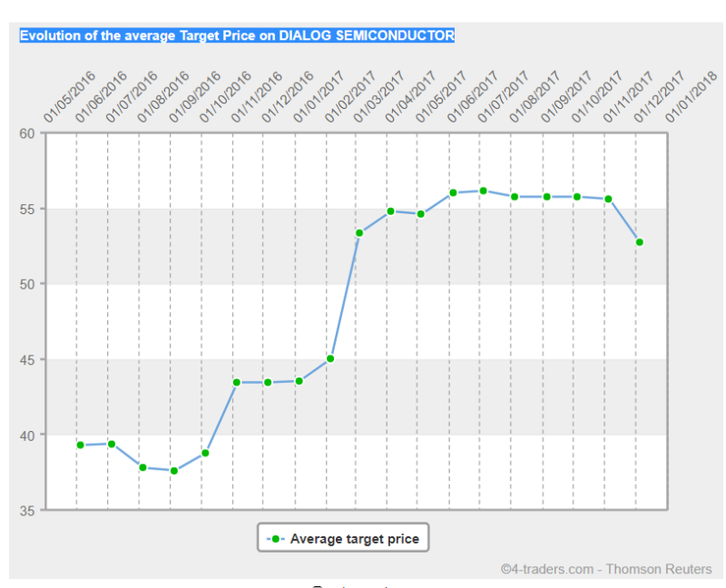Click the final data point at 01/11/2017

pos(640,242)
